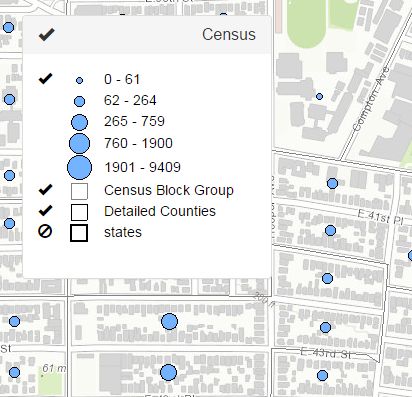Click the states bold square symbol
412x397 pixels.
79,233
